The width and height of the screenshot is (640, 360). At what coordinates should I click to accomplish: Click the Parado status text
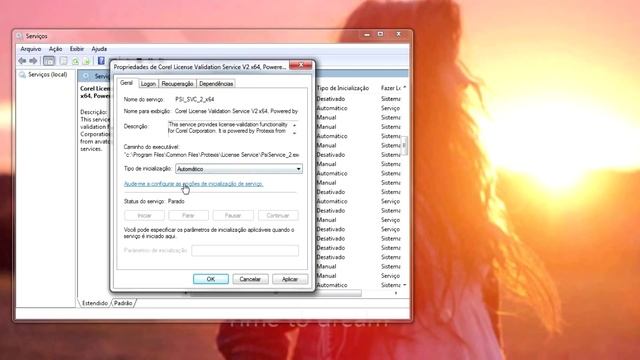pyautogui.click(x=176, y=202)
